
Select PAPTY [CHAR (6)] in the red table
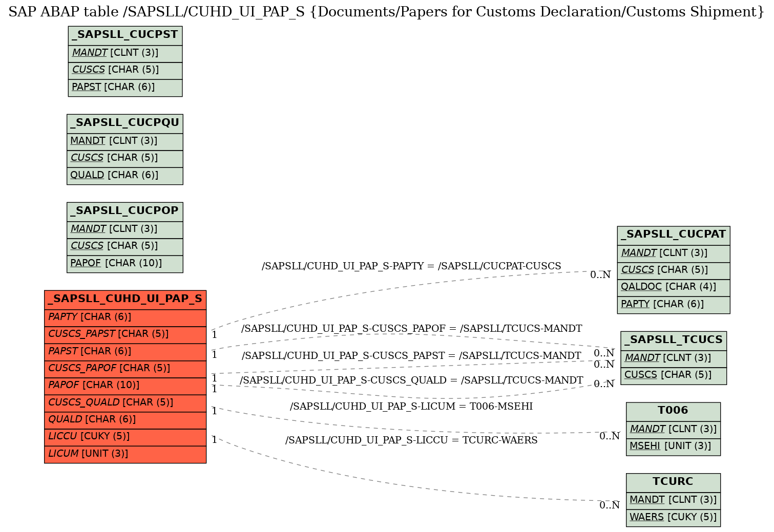(x=125, y=317)
